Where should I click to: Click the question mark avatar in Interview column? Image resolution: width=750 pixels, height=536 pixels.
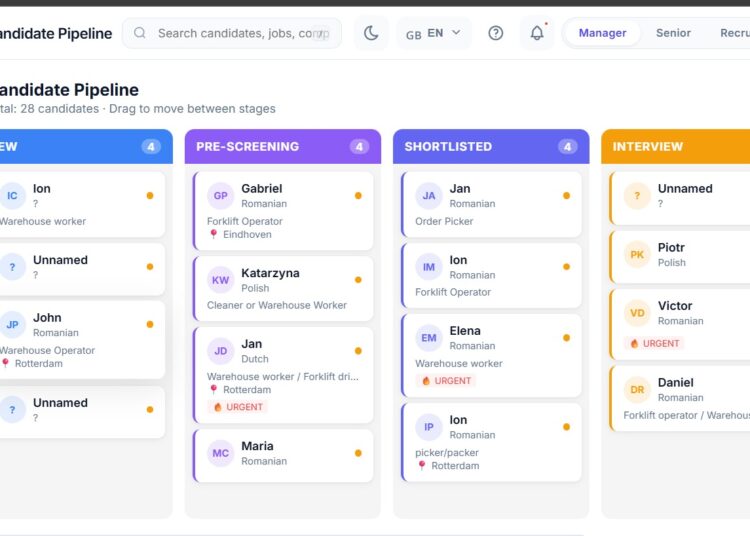pos(637,196)
